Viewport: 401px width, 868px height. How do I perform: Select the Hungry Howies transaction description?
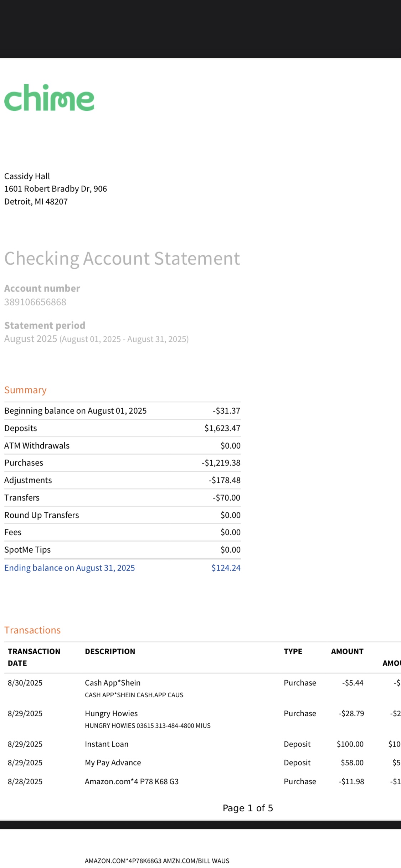[111, 714]
